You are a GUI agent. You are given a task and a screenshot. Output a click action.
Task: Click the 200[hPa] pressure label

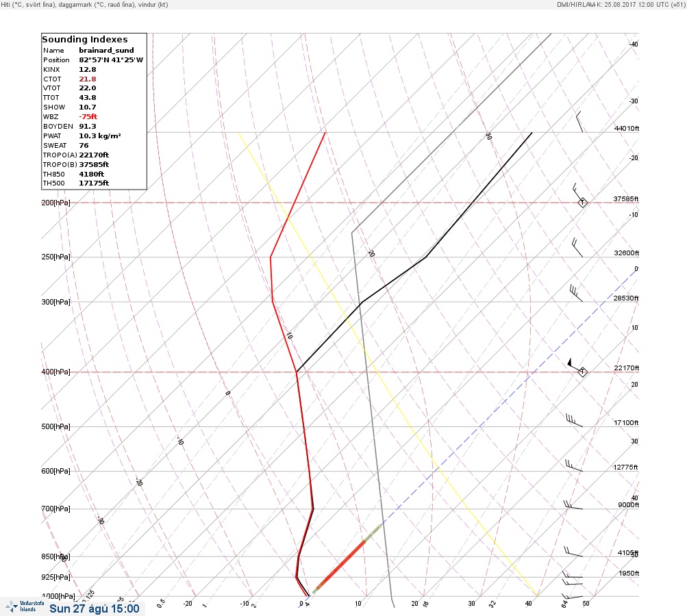coord(55,203)
